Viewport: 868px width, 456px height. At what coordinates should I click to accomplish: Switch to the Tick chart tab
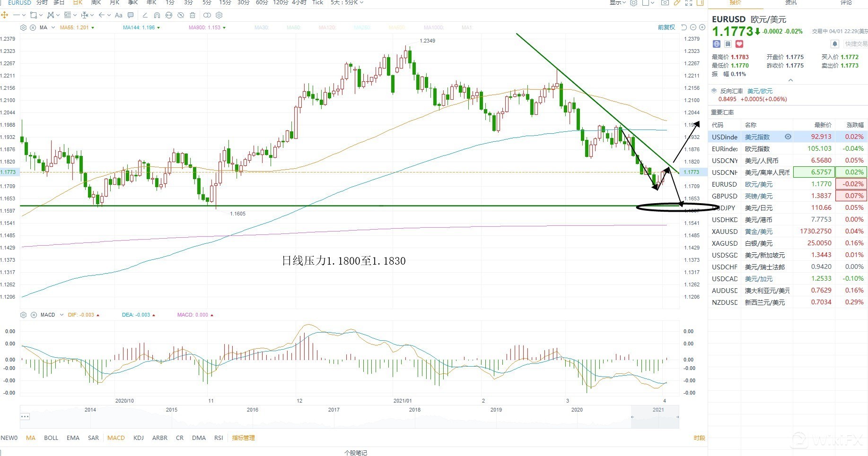click(x=318, y=3)
